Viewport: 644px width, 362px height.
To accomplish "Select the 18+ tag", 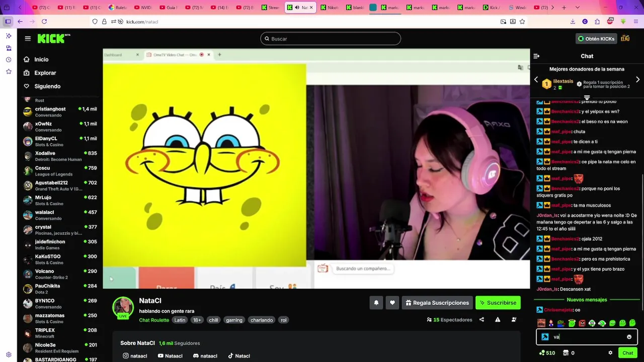I will 197,320.
